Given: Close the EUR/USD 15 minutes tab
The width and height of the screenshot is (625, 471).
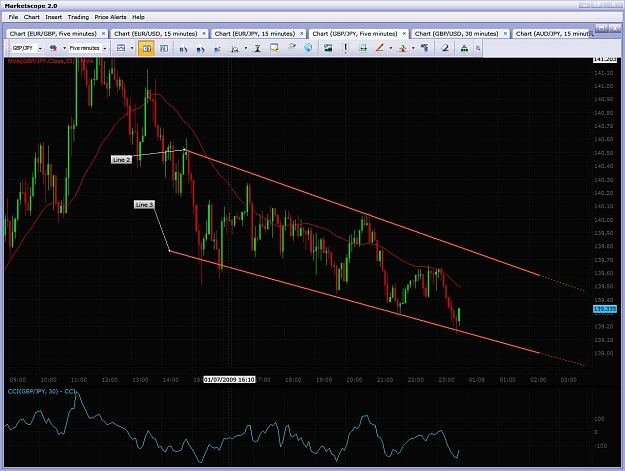Looking at the screenshot, I should [x=204, y=34].
